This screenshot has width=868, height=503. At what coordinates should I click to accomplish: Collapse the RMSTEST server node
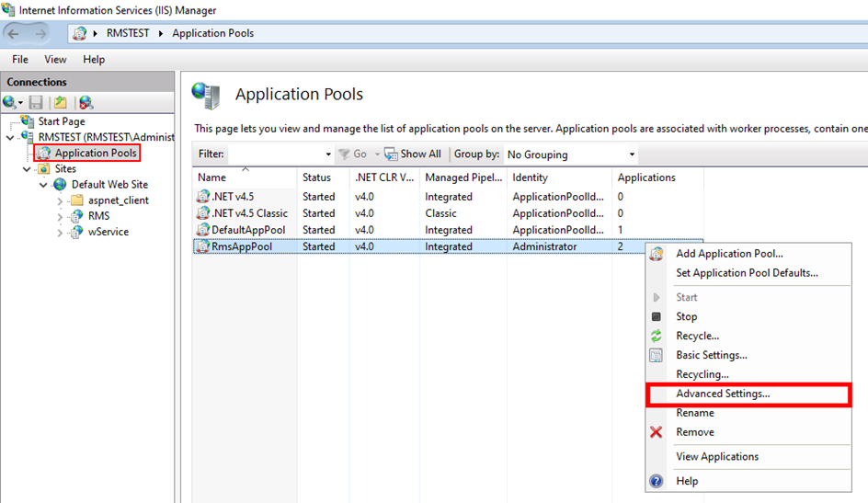coord(10,137)
